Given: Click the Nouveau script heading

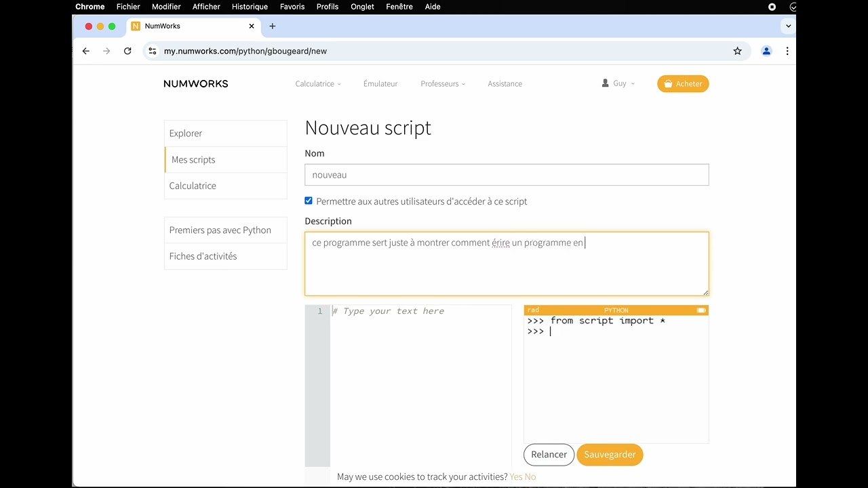Looking at the screenshot, I should coord(368,127).
